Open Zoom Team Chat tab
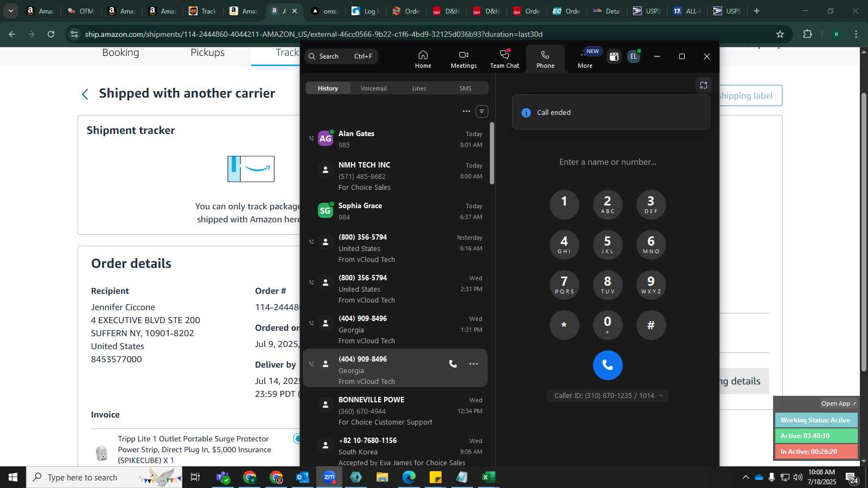The height and width of the screenshot is (488, 868). click(x=505, y=59)
